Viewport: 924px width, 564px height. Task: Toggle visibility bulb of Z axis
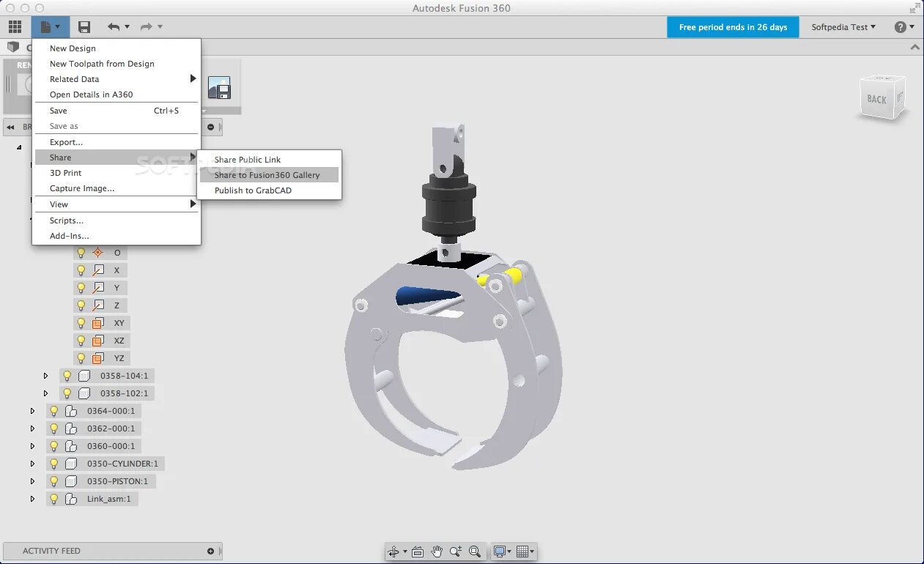pos(81,305)
